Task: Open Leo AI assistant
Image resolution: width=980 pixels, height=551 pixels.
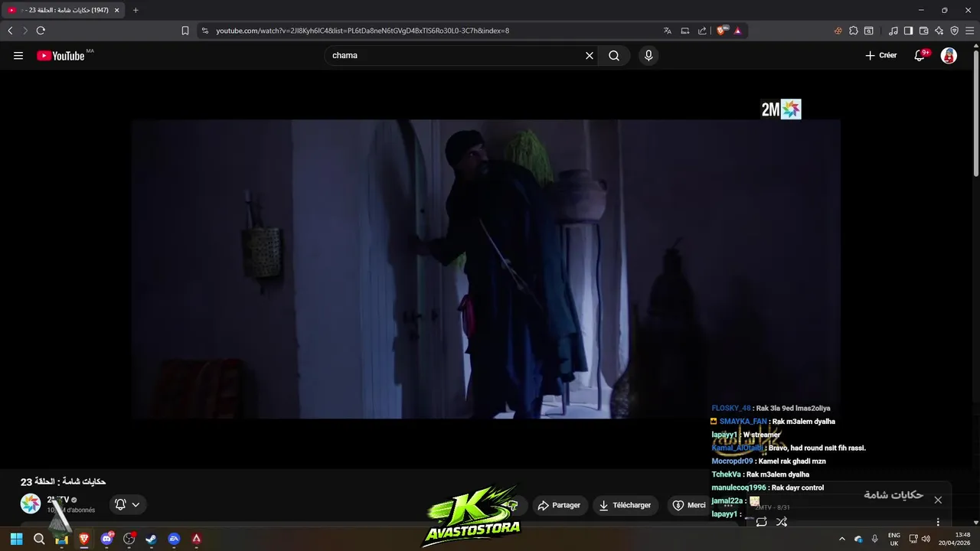Action: 939,31
